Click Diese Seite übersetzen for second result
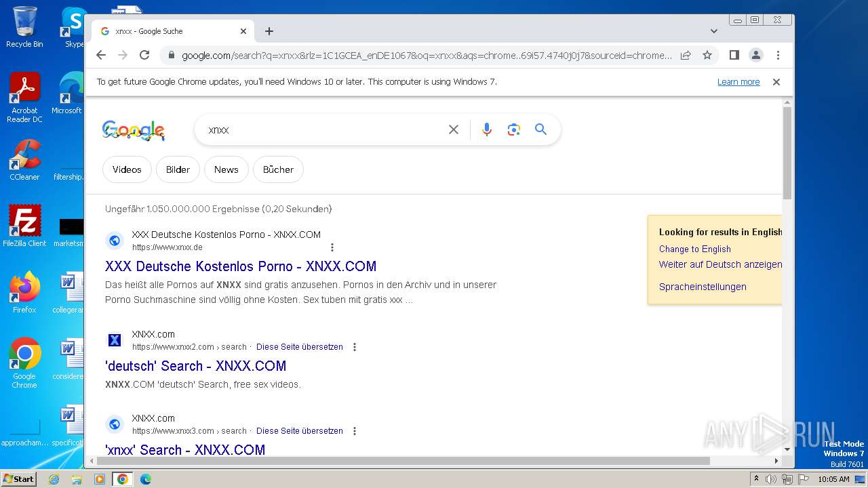The height and width of the screenshot is (488, 868). (x=300, y=347)
